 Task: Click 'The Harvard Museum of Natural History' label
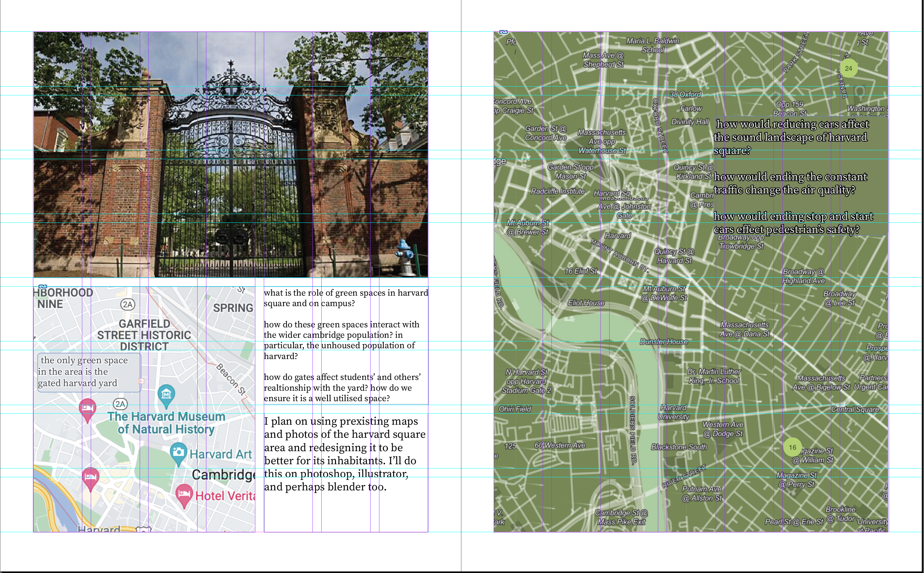(166, 422)
